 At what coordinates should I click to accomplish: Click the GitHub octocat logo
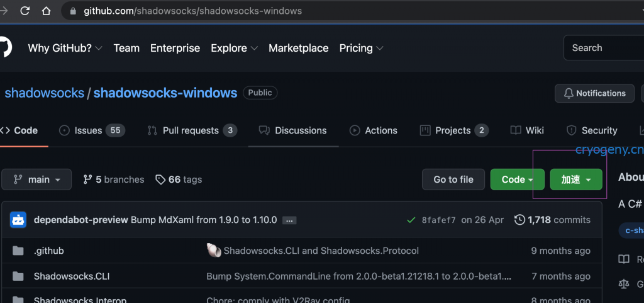[4, 48]
